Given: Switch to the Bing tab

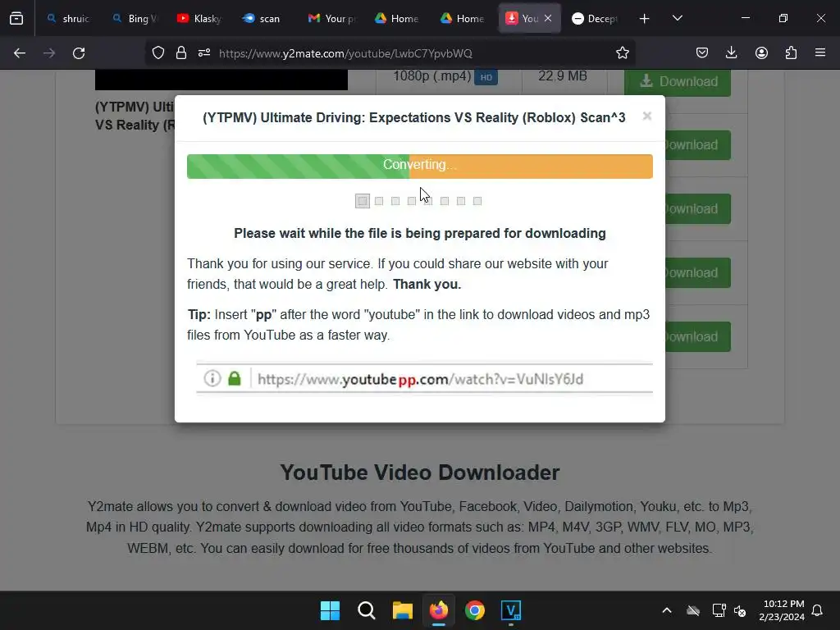Looking at the screenshot, I should coord(134,18).
